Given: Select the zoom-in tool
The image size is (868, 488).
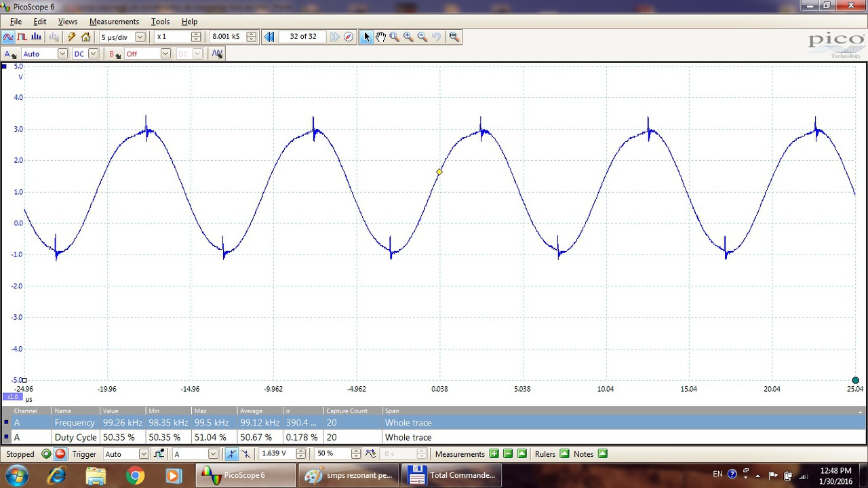Looking at the screenshot, I should (408, 37).
